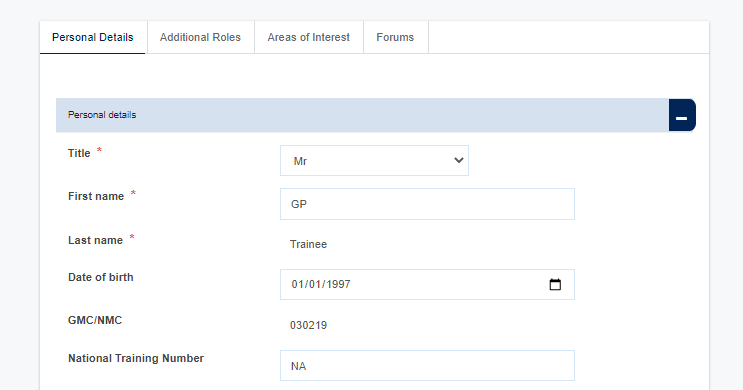Click the First name input field
The width and height of the screenshot is (743, 390).
427,204
